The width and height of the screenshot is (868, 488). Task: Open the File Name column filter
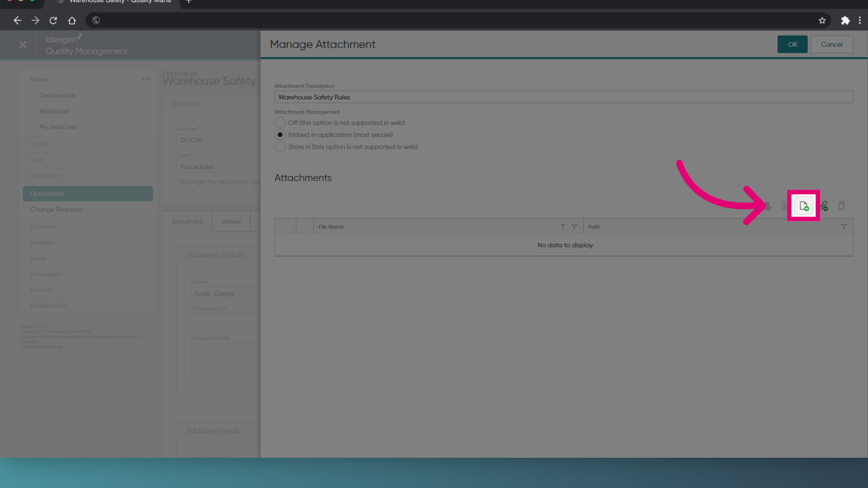click(x=574, y=227)
